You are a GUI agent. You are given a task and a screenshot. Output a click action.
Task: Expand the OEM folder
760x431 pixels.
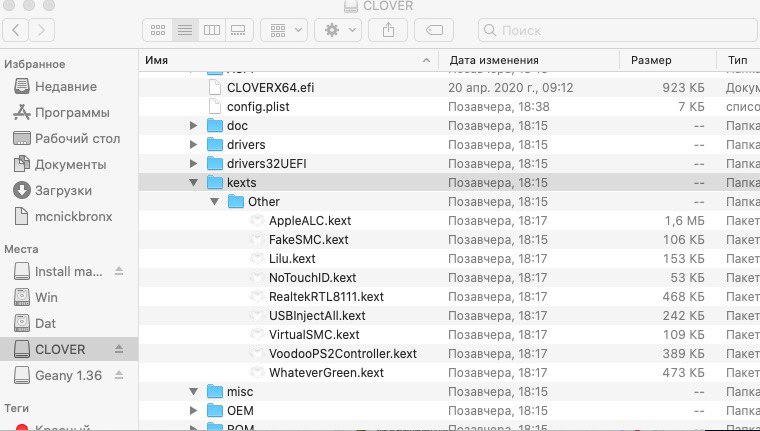click(194, 411)
